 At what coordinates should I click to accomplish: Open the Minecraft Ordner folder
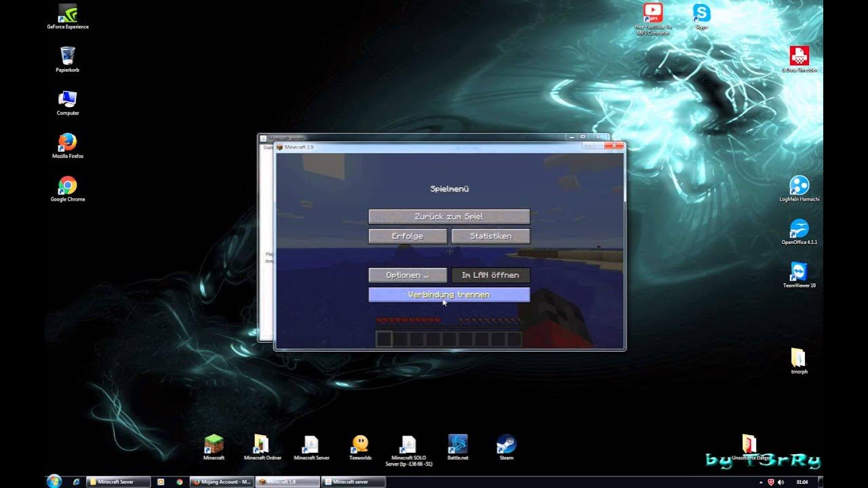tap(262, 447)
